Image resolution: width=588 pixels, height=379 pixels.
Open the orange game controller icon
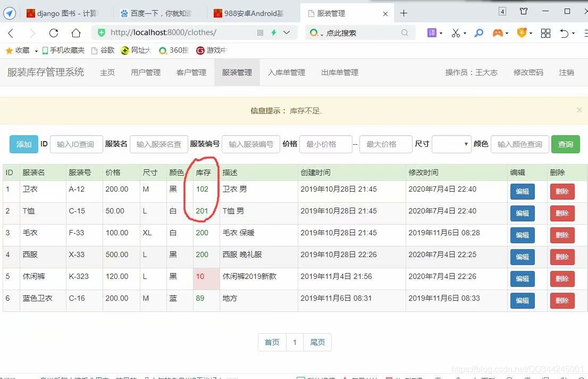[x=498, y=33]
